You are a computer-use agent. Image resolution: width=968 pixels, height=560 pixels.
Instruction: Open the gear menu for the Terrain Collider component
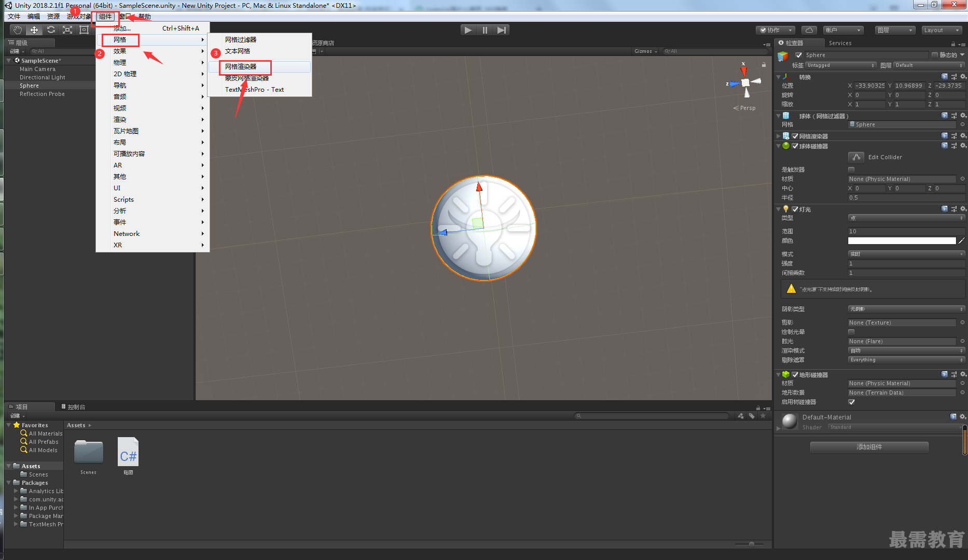click(963, 374)
